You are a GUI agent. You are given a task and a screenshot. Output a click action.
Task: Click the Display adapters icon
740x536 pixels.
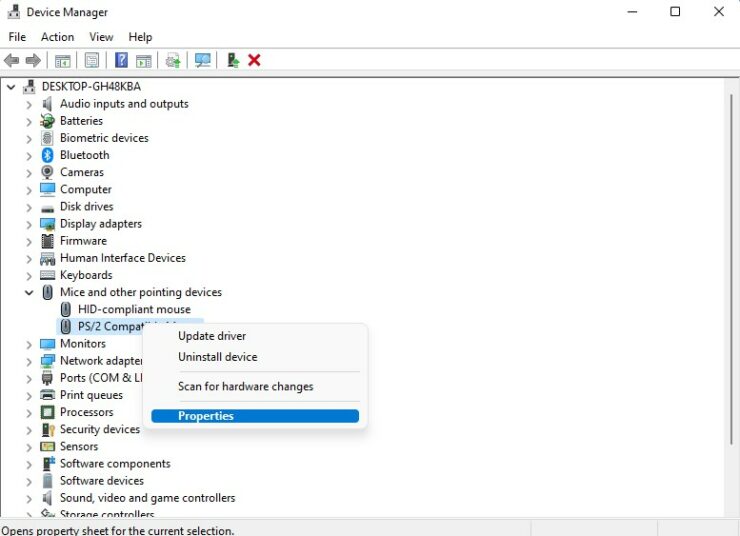[48, 224]
